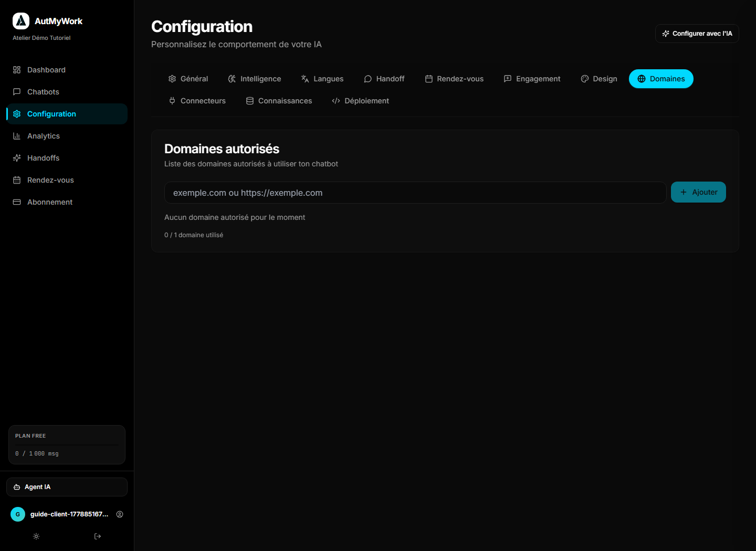Screen dimensions: 756x551
Task: Toggle light theme with sun icon
Action: pos(36,536)
